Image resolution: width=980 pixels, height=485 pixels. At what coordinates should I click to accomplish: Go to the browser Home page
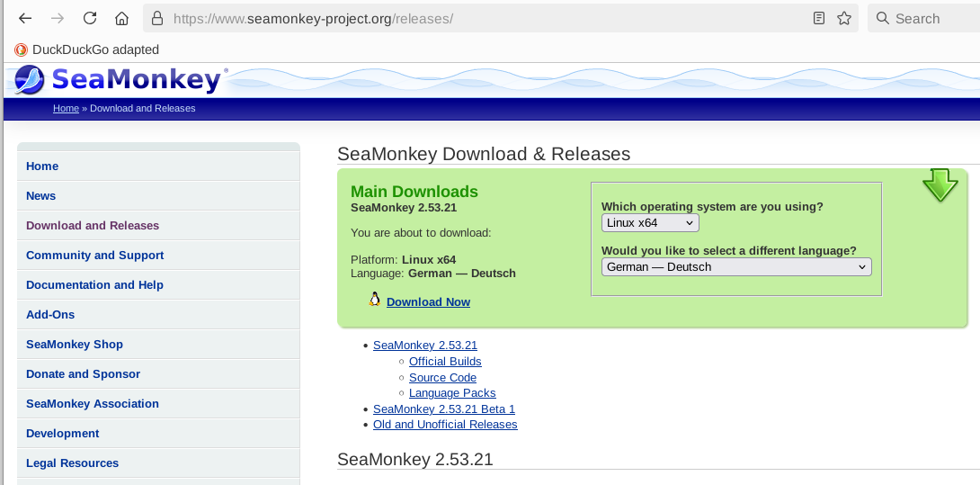(122, 18)
